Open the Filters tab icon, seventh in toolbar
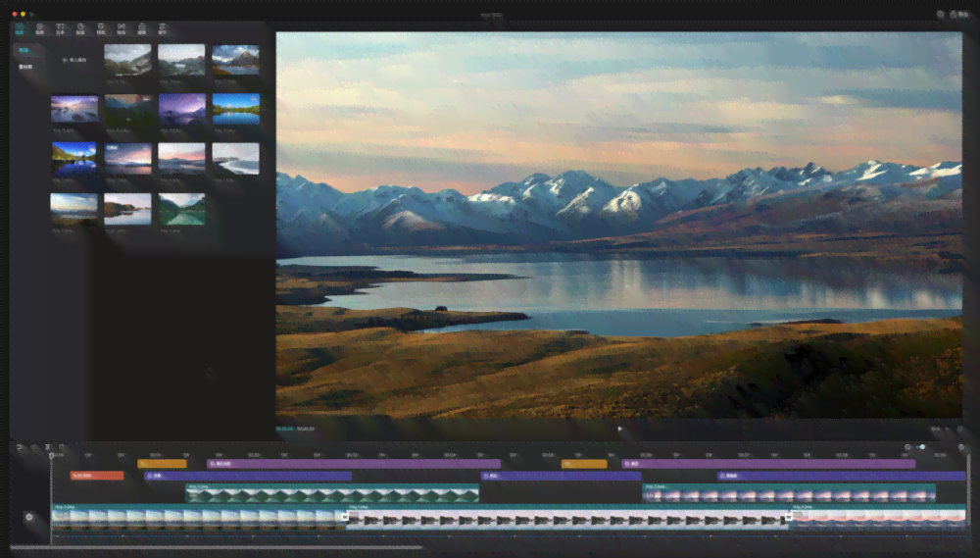Viewport: 980px width, 558px height. click(x=142, y=28)
